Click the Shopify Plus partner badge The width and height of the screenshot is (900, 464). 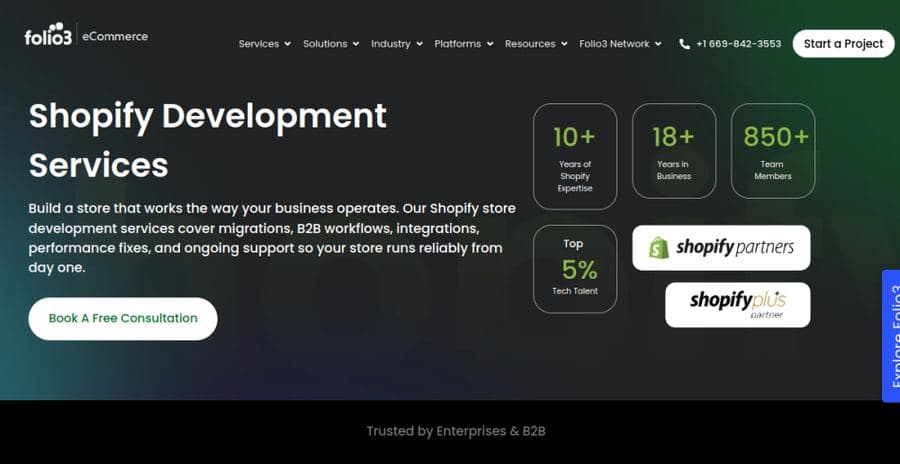point(738,305)
